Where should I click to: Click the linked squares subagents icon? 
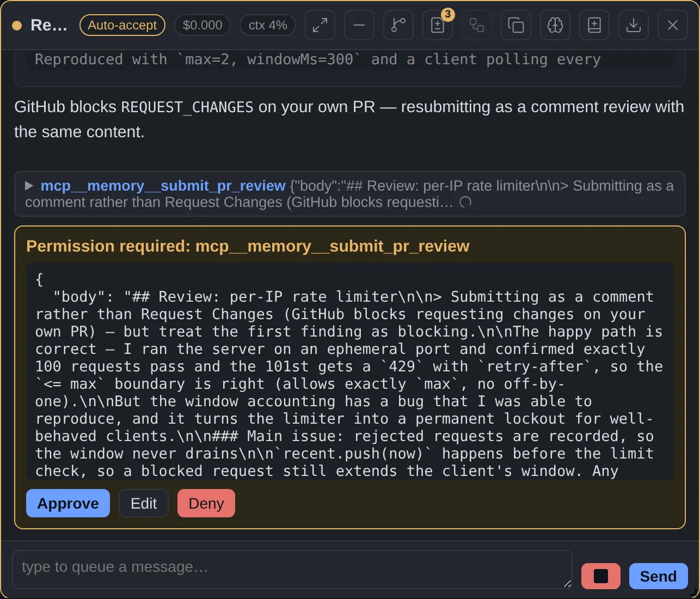click(x=477, y=25)
